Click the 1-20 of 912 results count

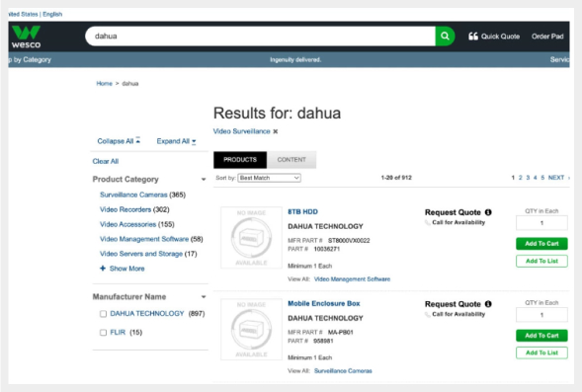(396, 178)
